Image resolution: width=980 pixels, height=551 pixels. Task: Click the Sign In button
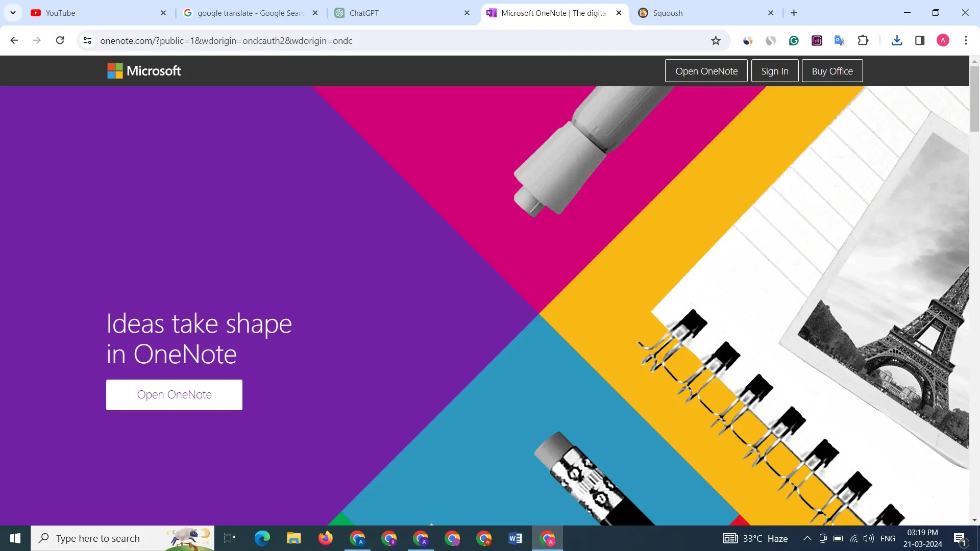775,71
